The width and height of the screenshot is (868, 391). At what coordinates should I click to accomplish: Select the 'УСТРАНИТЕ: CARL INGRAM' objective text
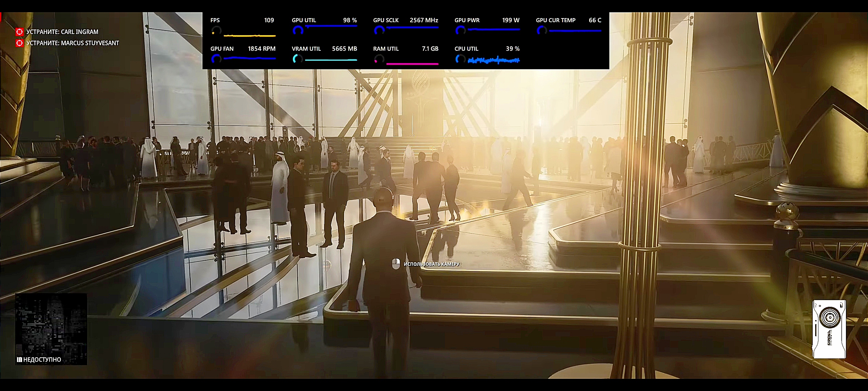(x=62, y=32)
